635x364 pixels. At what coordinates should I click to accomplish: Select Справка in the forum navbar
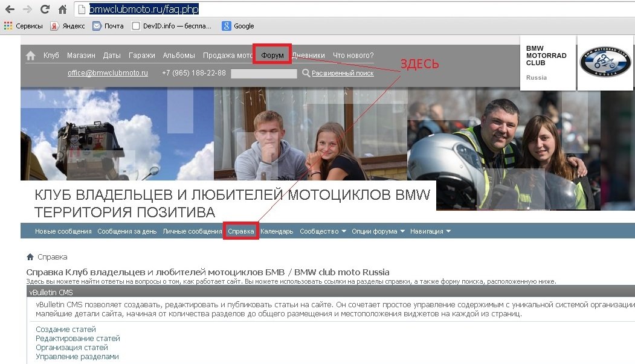click(241, 231)
